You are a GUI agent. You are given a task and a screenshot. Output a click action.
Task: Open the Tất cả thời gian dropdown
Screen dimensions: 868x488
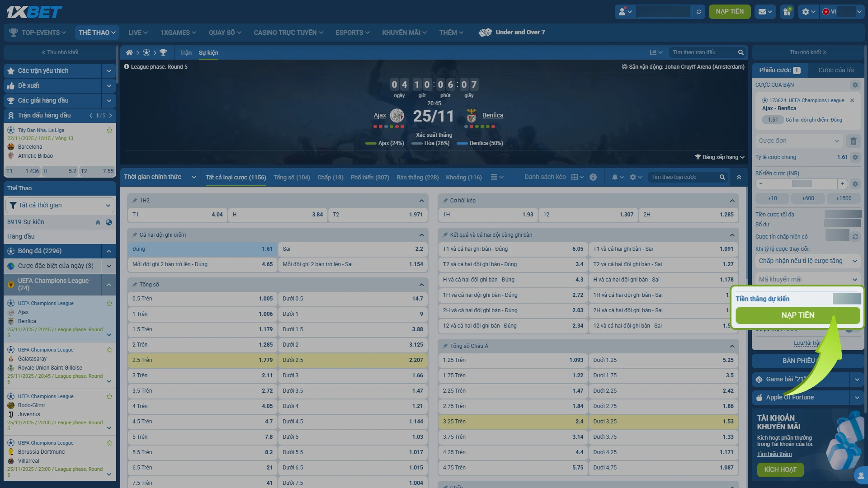pyautogui.click(x=59, y=206)
